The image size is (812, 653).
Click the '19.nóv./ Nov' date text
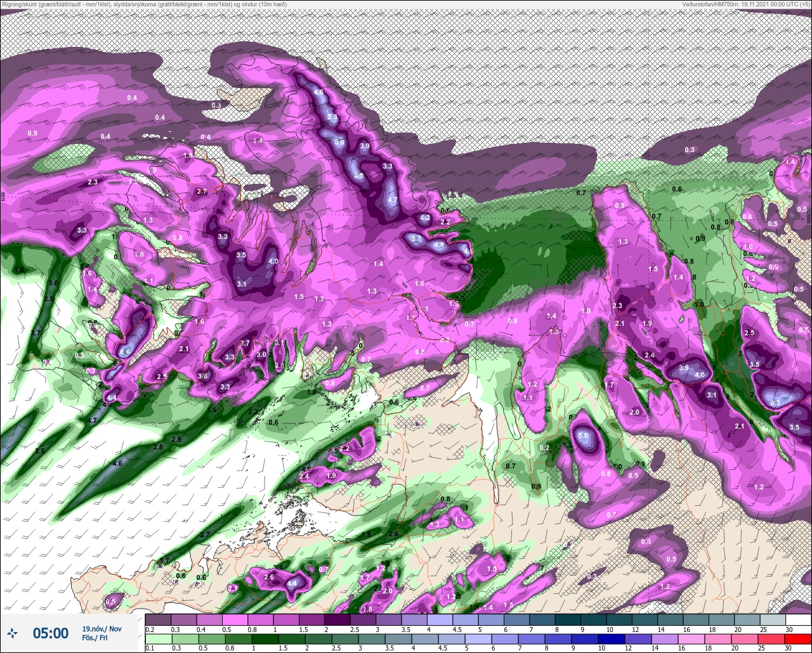point(101,628)
